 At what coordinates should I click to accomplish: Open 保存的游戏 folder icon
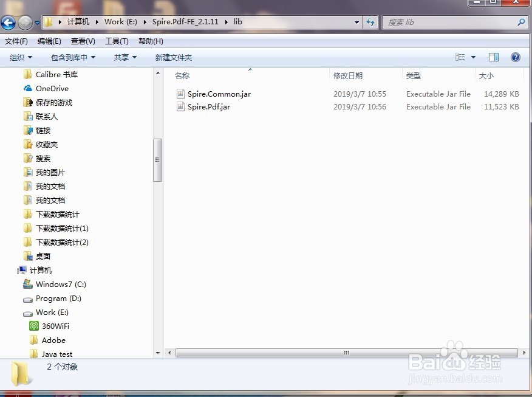click(28, 102)
